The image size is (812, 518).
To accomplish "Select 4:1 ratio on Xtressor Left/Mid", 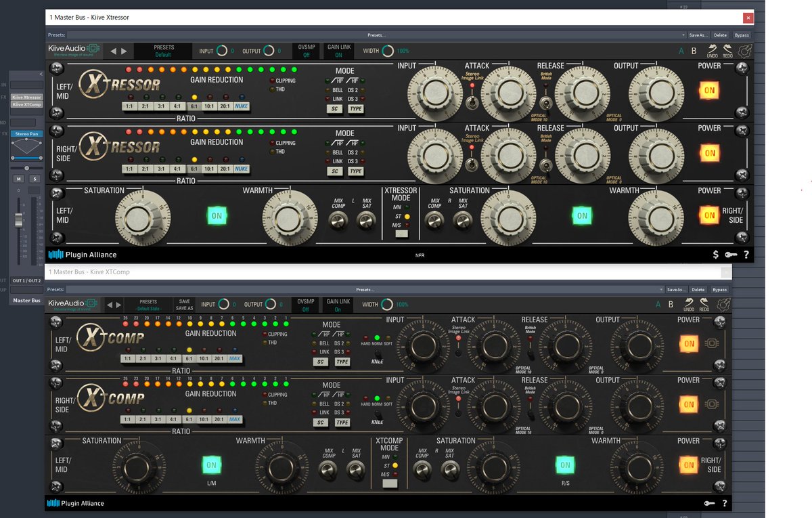I will click(x=177, y=106).
